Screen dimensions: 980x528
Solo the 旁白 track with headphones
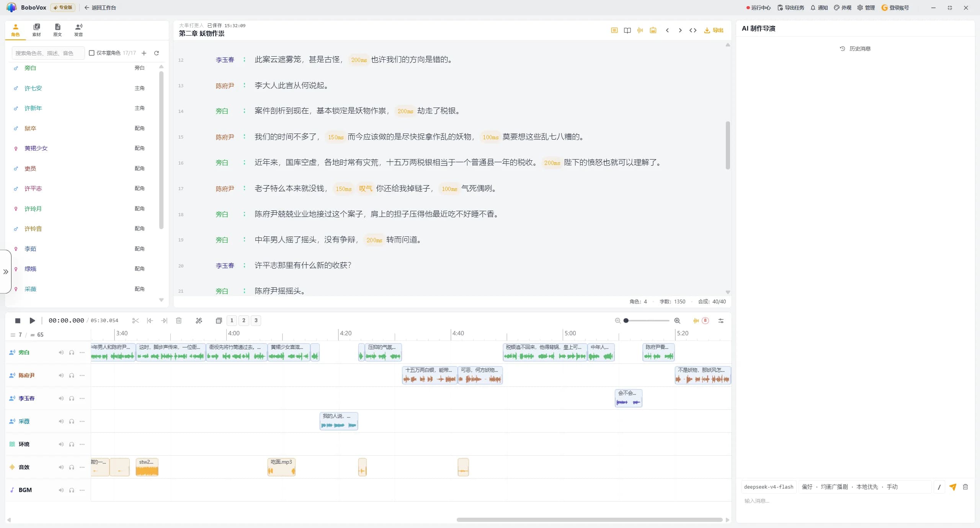coord(72,352)
